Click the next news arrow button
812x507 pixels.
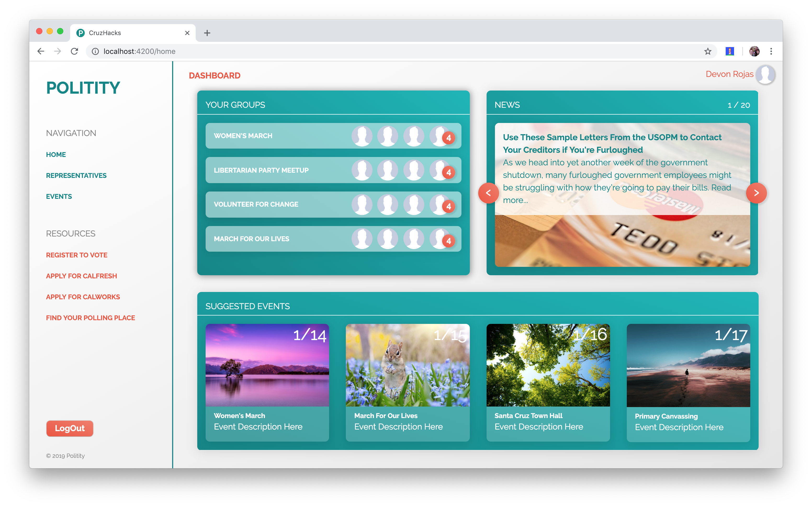756,193
